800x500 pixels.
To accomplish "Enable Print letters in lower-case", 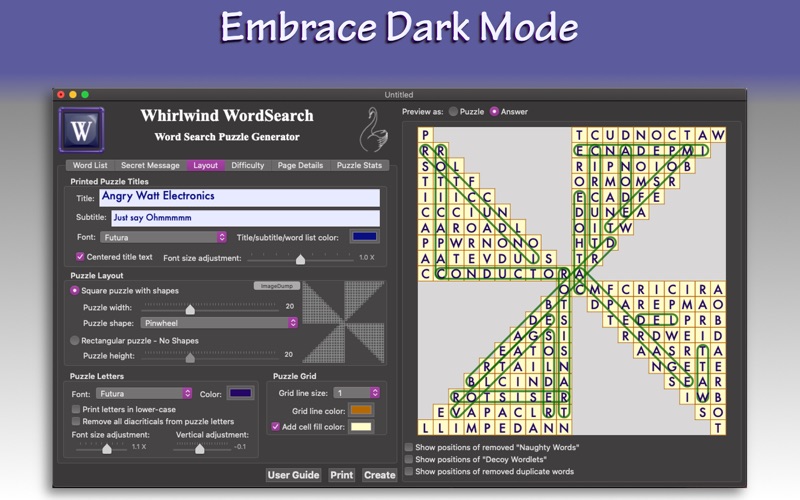I will [76, 409].
